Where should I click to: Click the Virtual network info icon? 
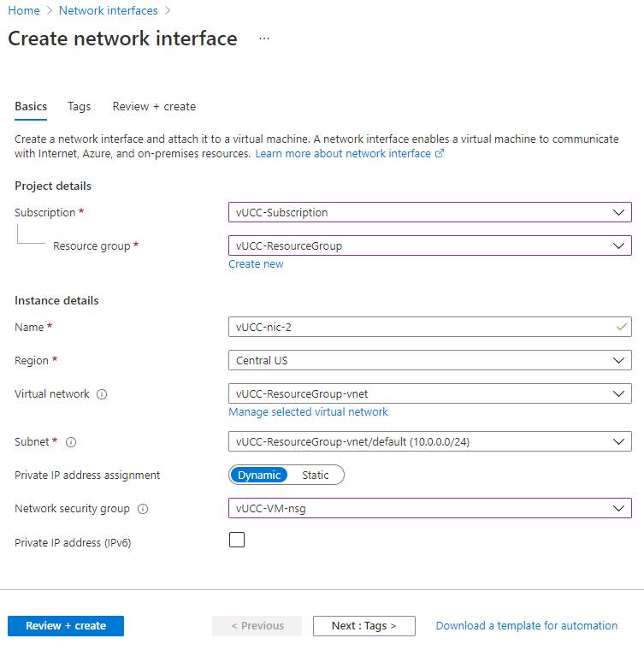click(102, 394)
